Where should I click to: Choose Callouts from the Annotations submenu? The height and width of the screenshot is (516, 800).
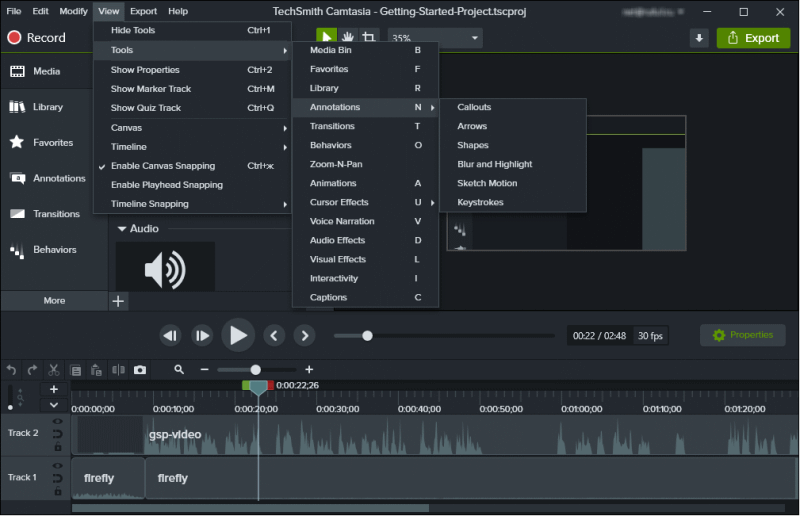tap(474, 107)
